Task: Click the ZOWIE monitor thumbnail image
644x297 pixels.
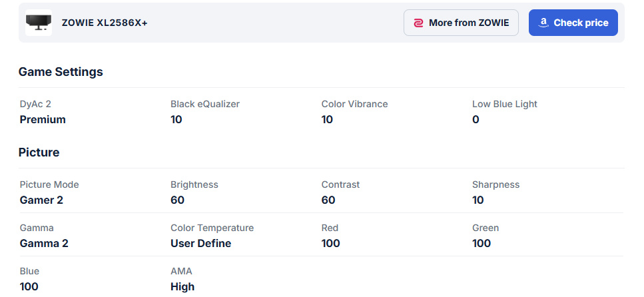Action: pos(39,23)
